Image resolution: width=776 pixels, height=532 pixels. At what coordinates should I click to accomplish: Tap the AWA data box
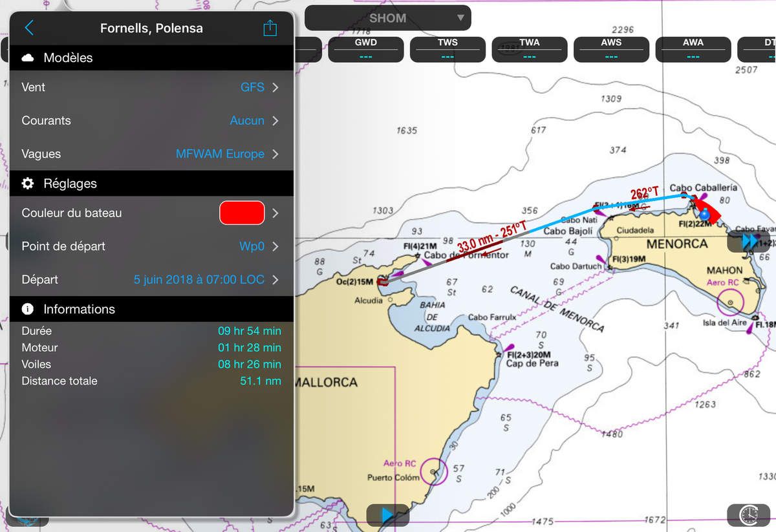pos(693,49)
